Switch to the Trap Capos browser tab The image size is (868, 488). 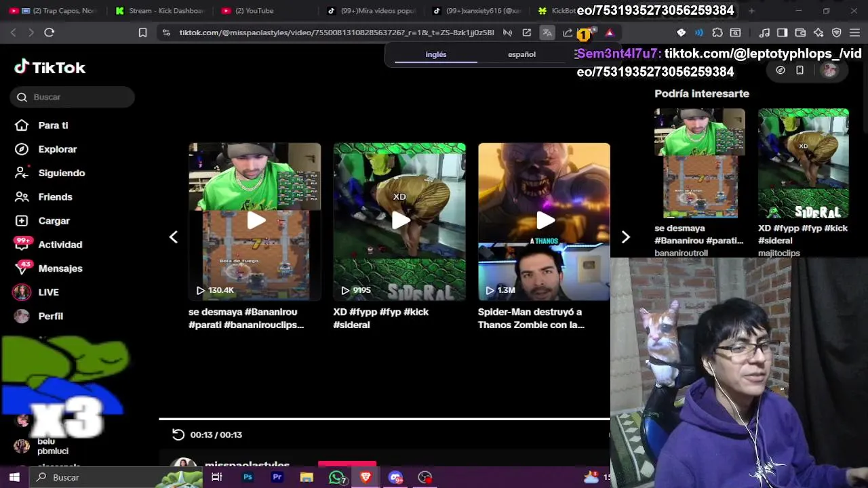click(54, 11)
